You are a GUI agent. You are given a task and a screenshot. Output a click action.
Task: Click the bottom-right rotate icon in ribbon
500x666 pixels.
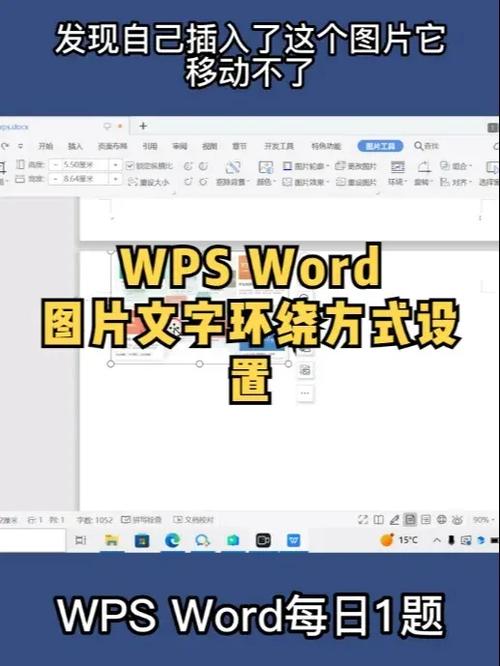[203, 182]
